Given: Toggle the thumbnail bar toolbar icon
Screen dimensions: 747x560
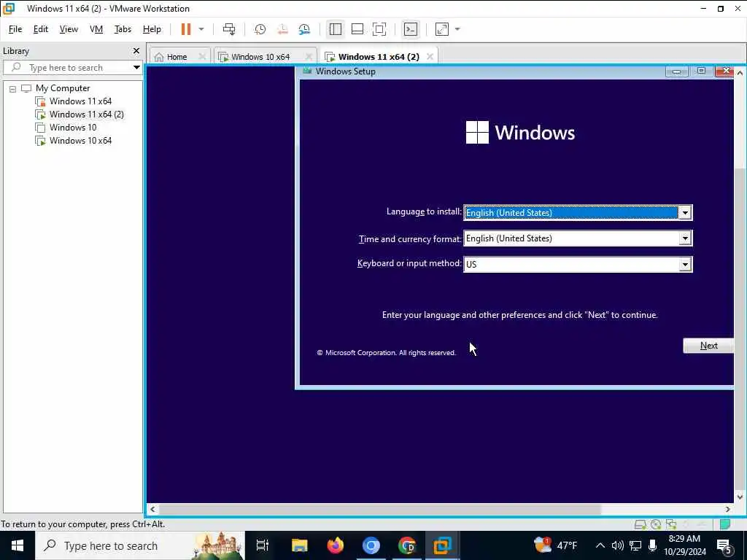Looking at the screenshot, I should pos(357,29).
